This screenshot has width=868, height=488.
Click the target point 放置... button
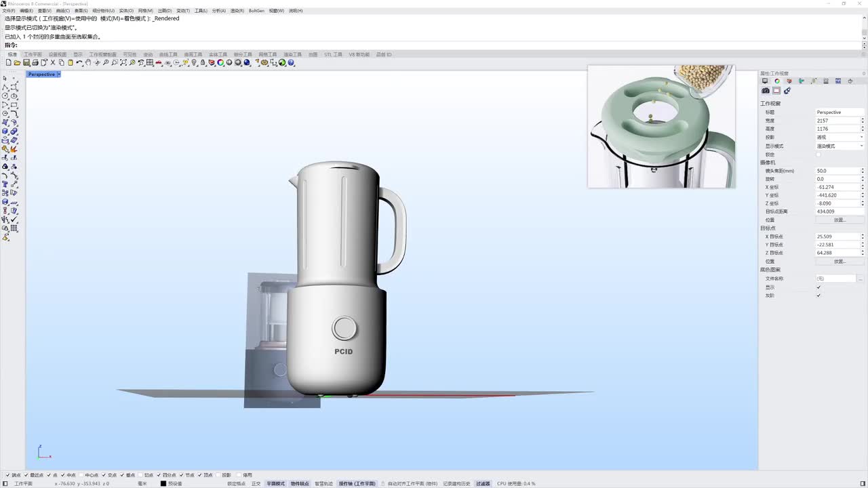(x=840, y=261)
